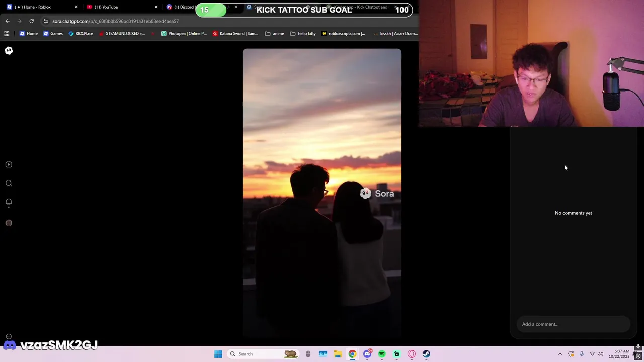Reload the page with refresh button
The width and height of the screenshot is (644, 362).
click(x=31, y=21)
